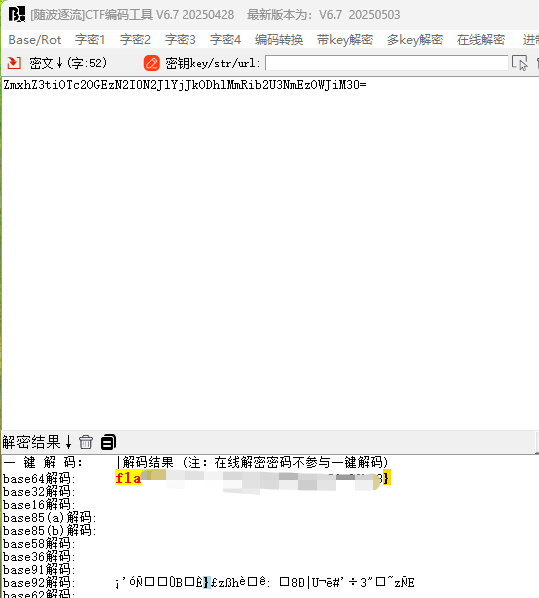
Task: Click the orange key edit icon
Action: 151,63
